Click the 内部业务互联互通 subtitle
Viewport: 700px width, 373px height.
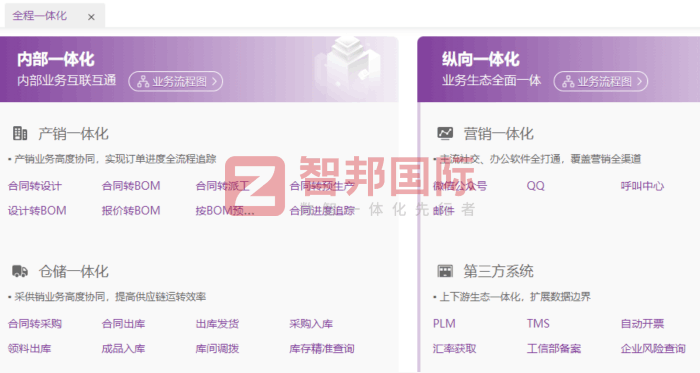[67, 80]
